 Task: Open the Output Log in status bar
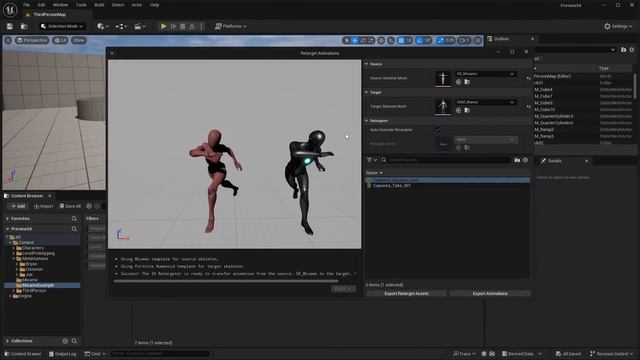point(62,354)
